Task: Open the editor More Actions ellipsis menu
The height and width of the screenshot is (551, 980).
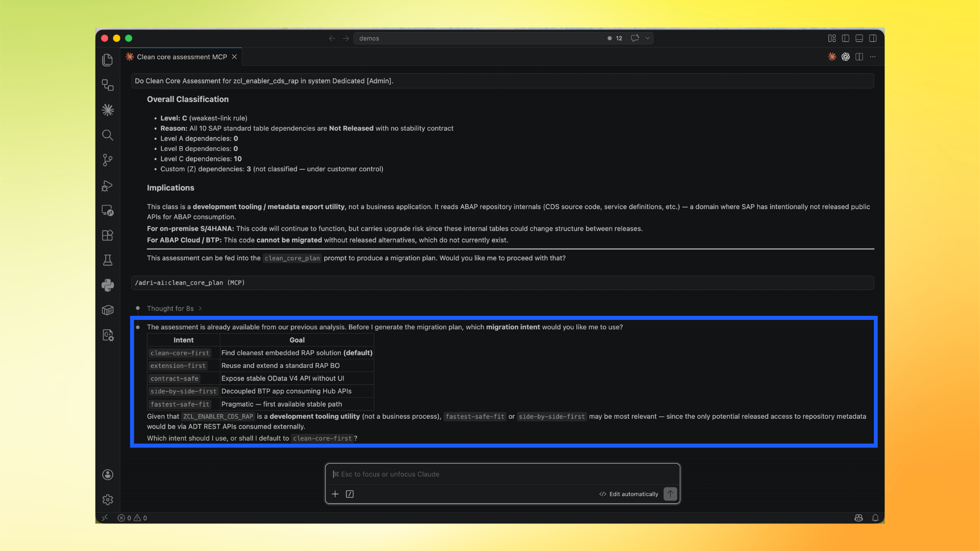Action: (873, 57)
